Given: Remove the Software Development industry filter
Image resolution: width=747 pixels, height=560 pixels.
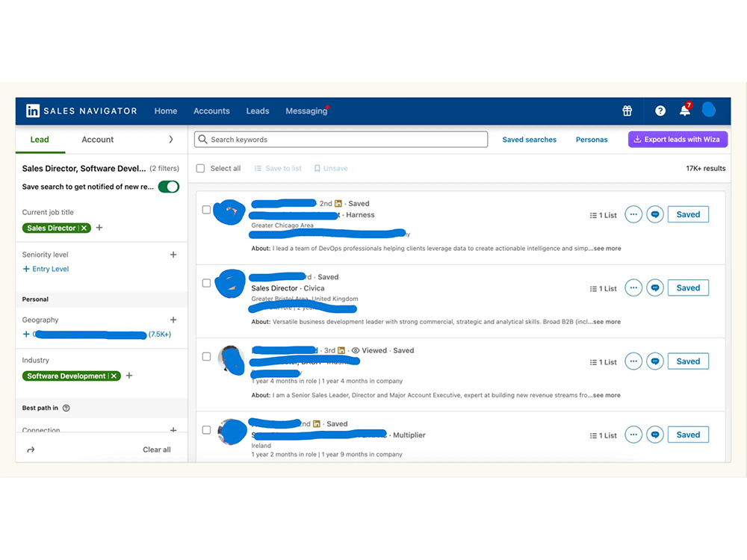Looking at the screenshot, I should (114, 376).
